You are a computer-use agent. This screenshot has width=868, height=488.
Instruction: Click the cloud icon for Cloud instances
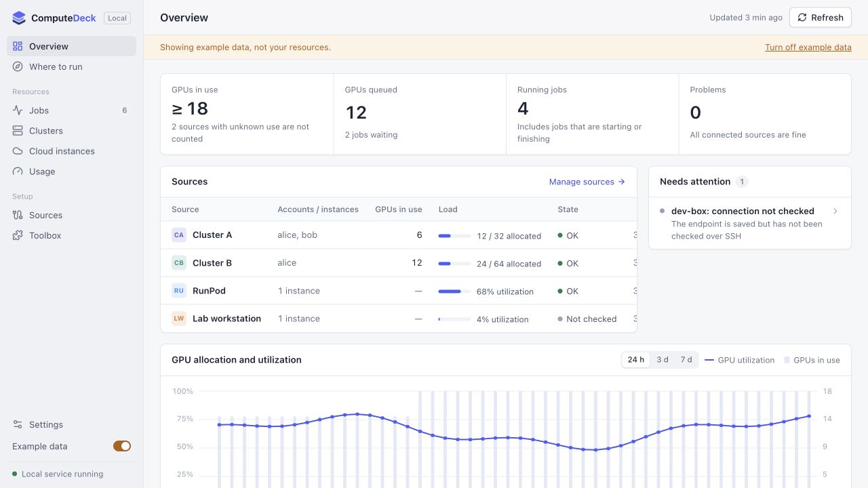pos(18,151)
